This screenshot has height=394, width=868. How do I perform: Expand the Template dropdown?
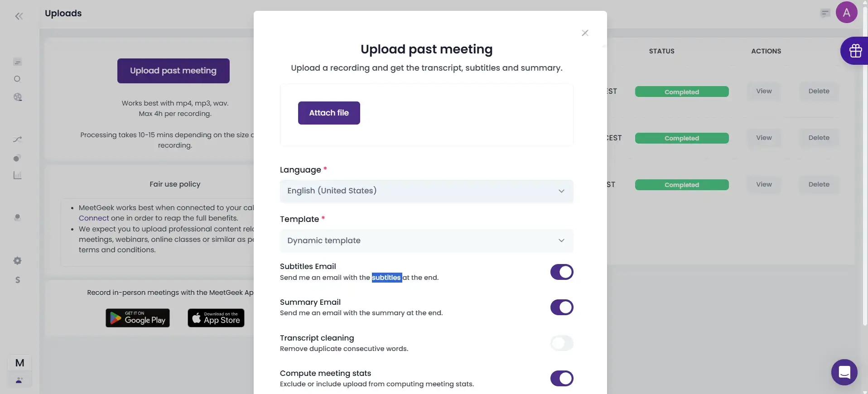click(x=426, y=240)
